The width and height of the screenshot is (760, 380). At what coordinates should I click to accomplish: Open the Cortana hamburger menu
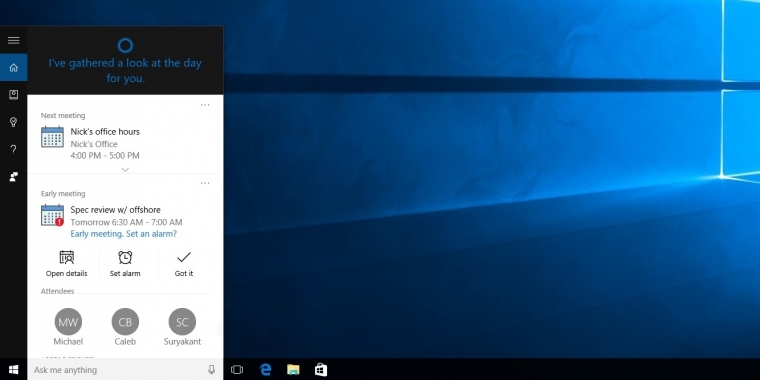[14, 40]
